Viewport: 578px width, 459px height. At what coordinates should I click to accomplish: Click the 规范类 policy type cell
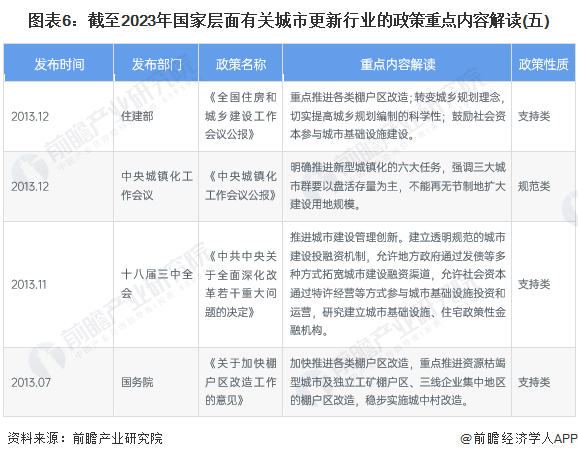[534, 186]
